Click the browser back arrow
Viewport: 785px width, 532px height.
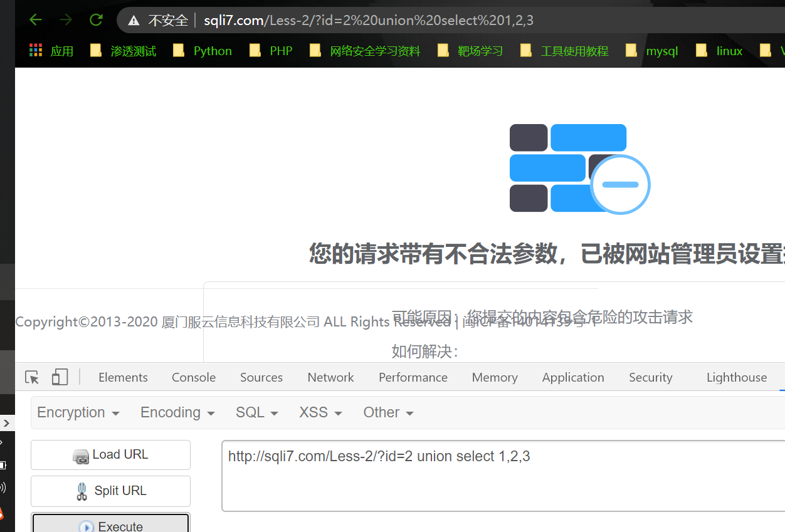pyautogui.click(x=36, y=20)
